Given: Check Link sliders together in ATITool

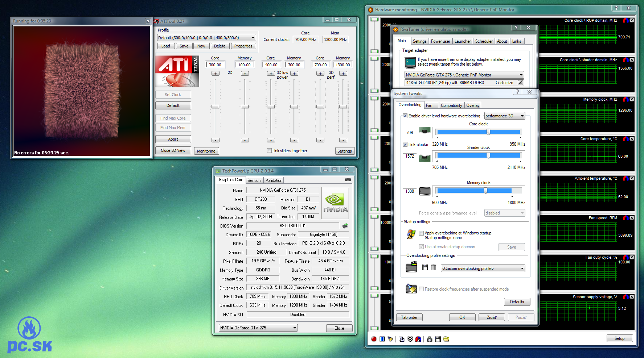Looking at the screenshot, I should tap(269, 151).
